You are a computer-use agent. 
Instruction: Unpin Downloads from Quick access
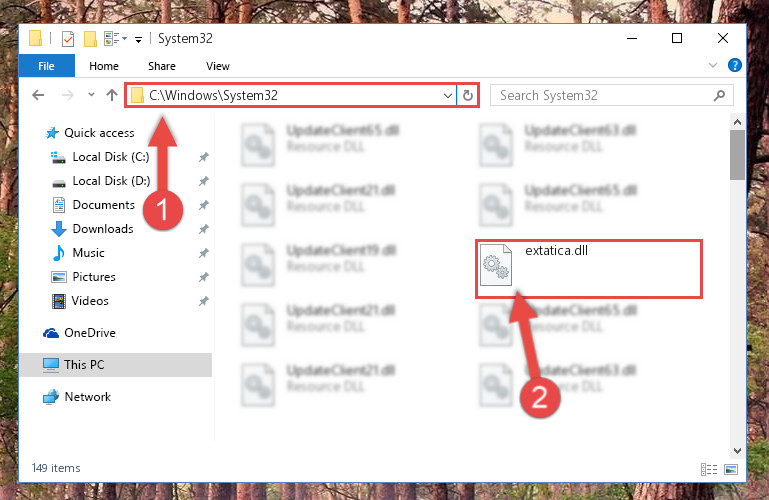204,229
